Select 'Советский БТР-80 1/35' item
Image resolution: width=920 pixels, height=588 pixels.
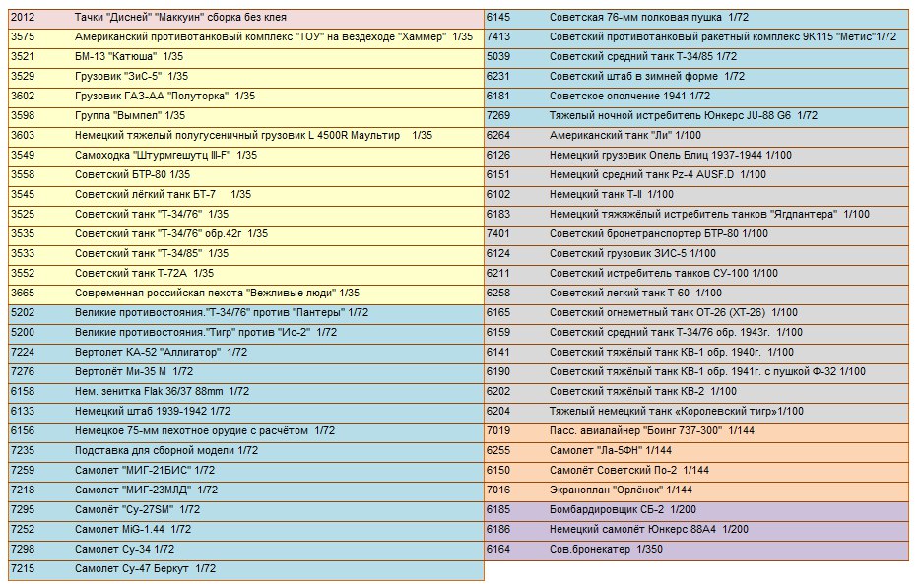[132, 174]
